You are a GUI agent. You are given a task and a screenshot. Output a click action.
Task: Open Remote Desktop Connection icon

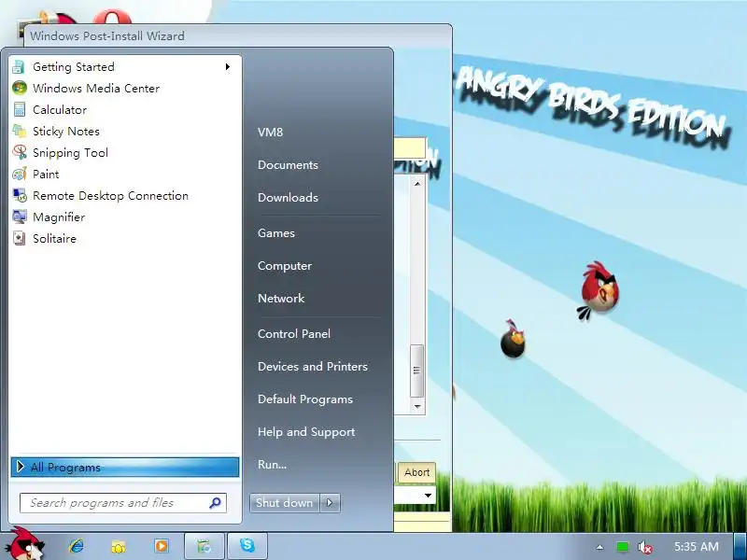click(x=19, y=195)
